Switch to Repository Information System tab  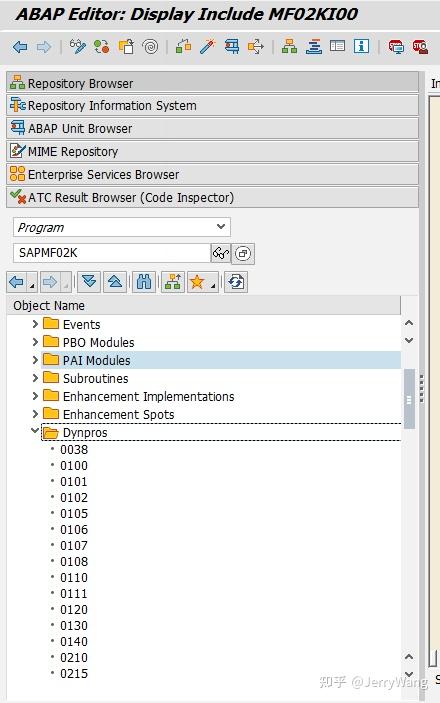[x=213, y=106]
